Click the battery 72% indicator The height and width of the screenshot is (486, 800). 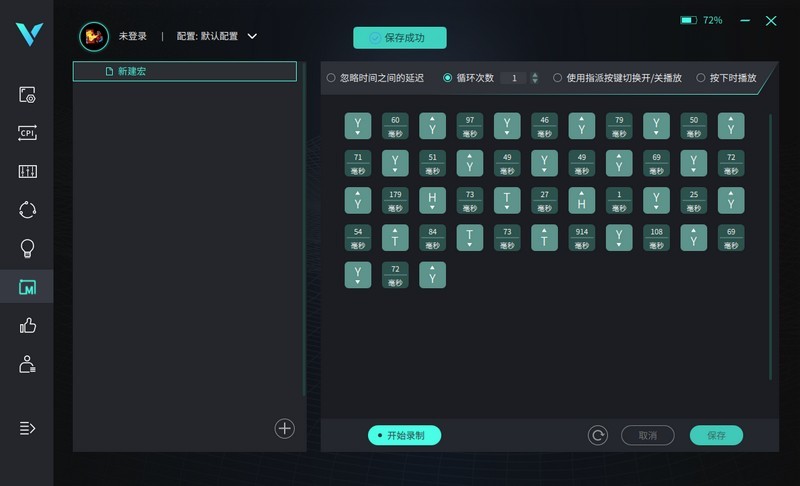(x=702, y=20)
